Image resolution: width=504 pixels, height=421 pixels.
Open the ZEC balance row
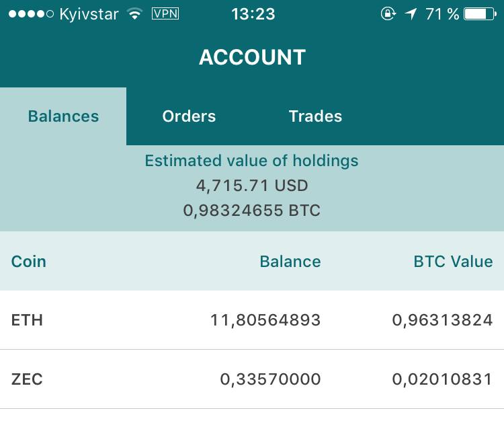click(x=252, y=379)
